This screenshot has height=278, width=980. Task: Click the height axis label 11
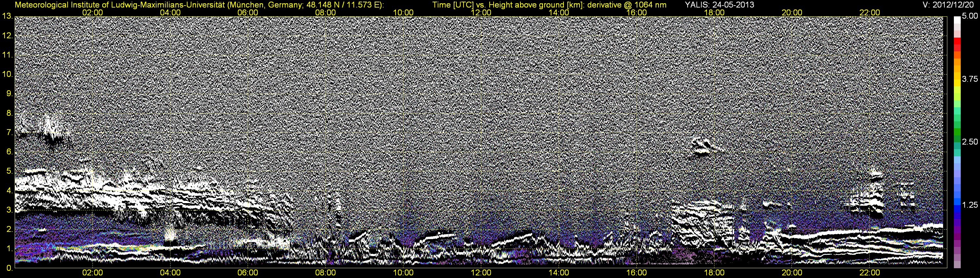7,55
